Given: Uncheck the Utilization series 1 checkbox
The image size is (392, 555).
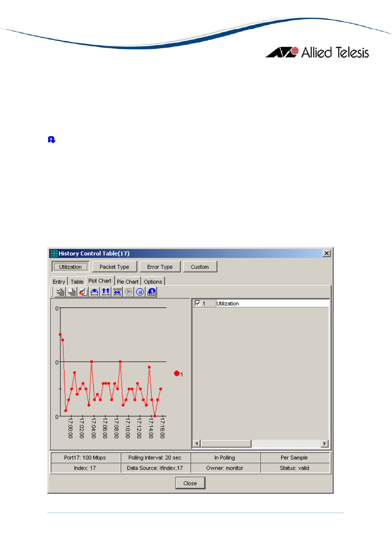Looking at the screenshot, I should tap(198, 303).
